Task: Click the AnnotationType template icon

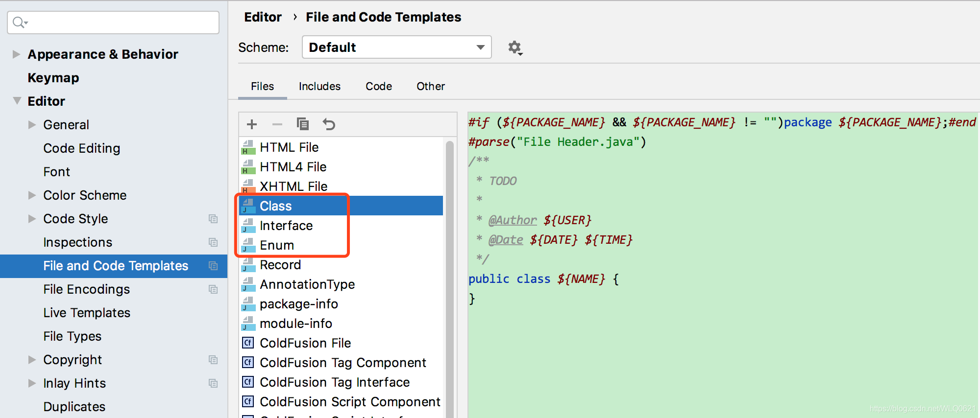Action: tap(248, 284)
